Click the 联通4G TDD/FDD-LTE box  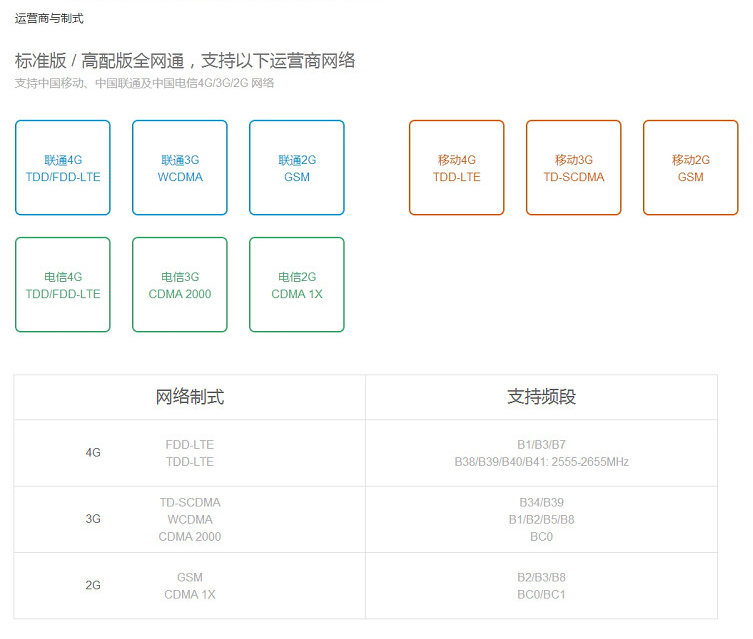tap(63, 168)
